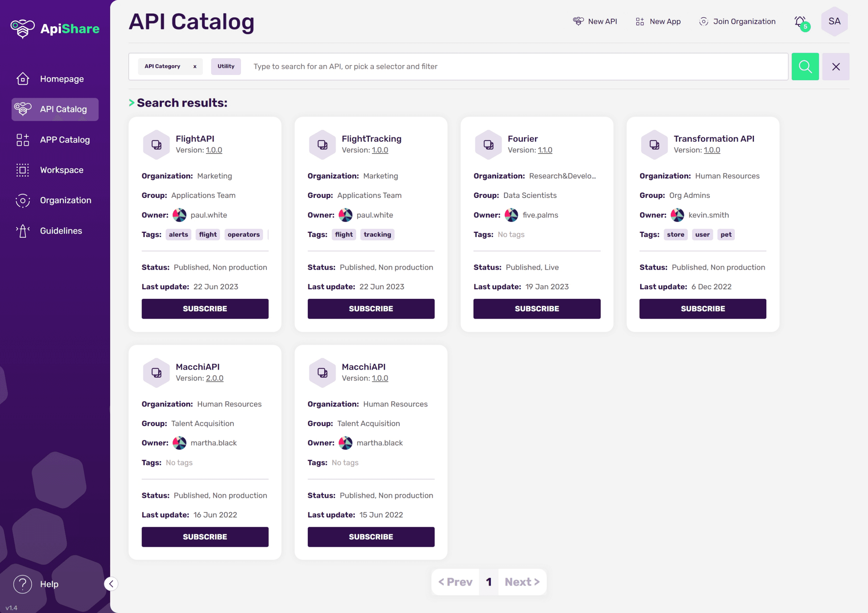This screenshot has height=613, width=868.
Task: Open Help question mark icon
Action: point(23,584)
